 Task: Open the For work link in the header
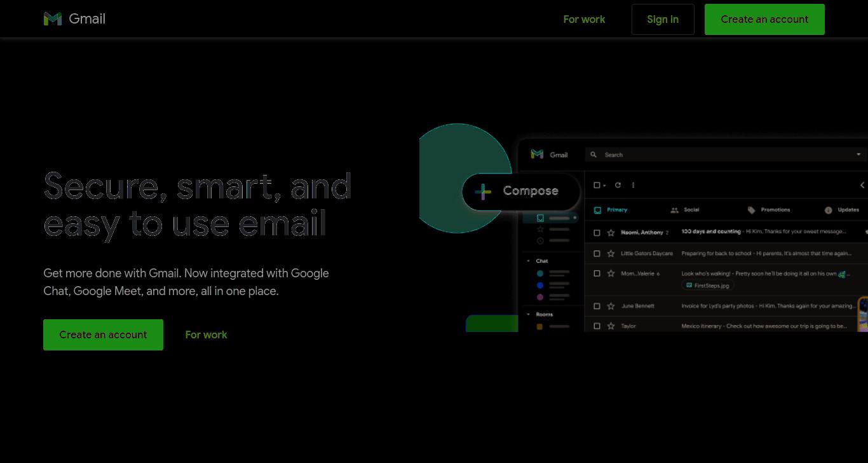click(584, 19)
